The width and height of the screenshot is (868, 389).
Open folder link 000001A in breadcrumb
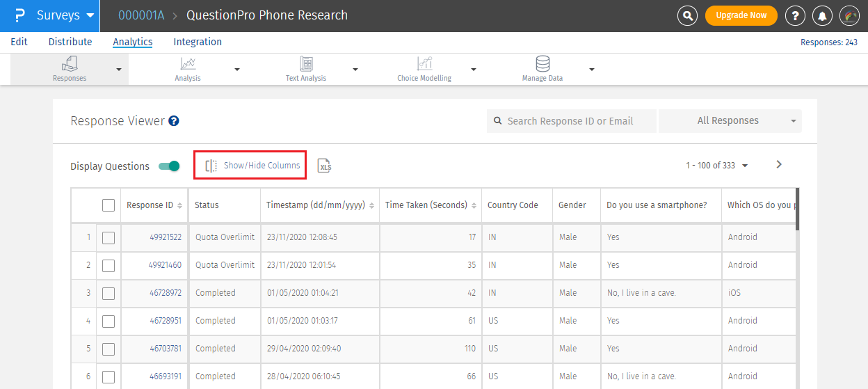(x=141, y=15)
